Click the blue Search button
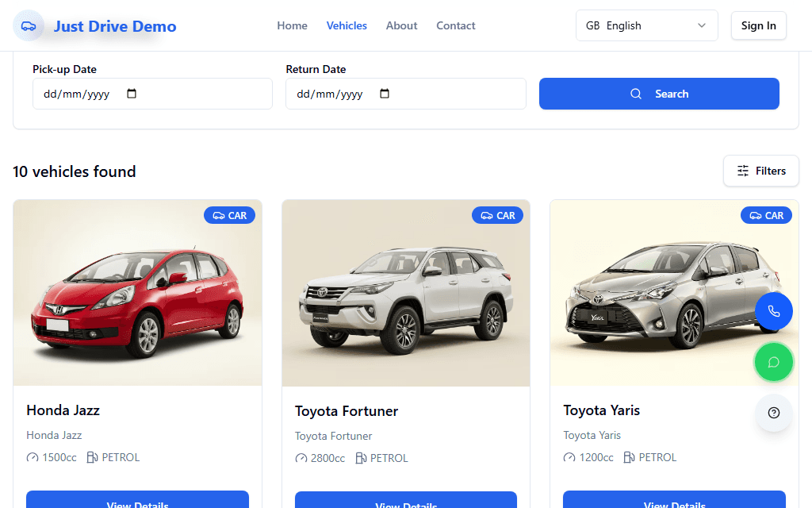Screen dimensions: 812x508 pyautogui.click(x=659, y=94)
